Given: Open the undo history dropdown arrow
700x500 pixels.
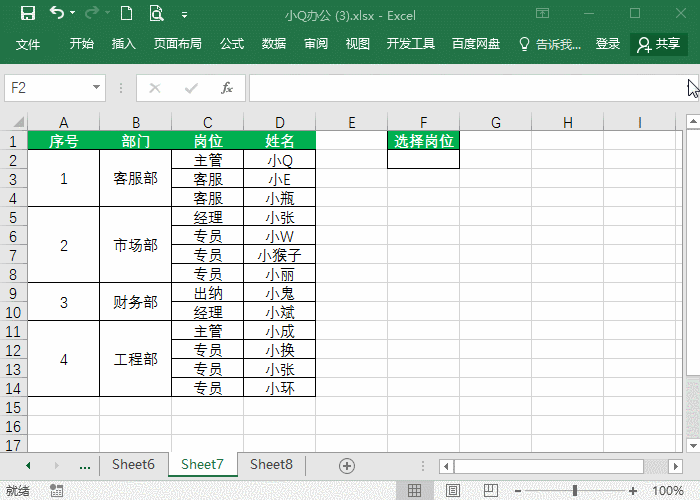Looking at the screenshot, I should (73, 13).
